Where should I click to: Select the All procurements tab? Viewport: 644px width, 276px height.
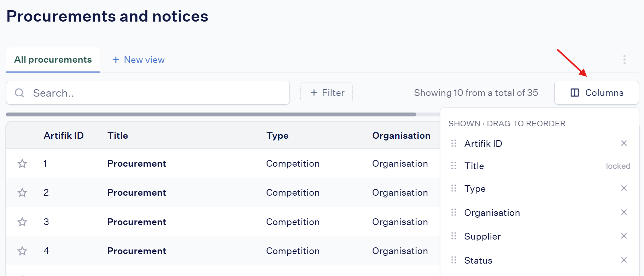tap(53, 60)
